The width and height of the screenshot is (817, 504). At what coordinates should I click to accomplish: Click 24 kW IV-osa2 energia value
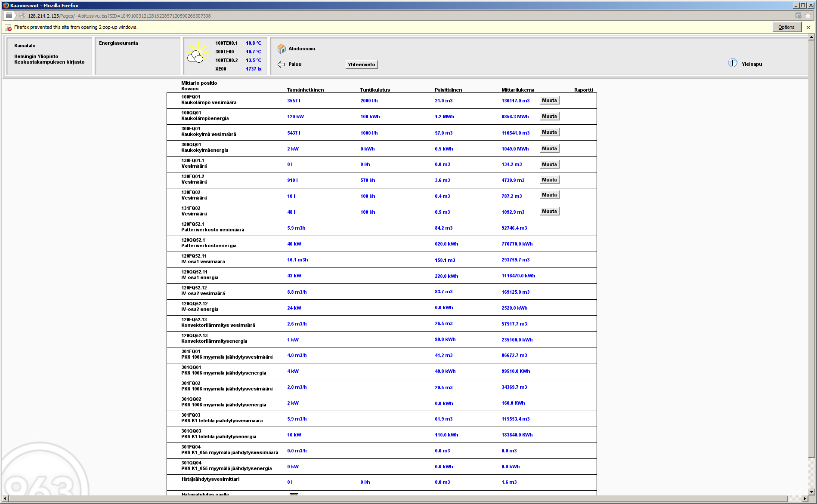(294, 308)
